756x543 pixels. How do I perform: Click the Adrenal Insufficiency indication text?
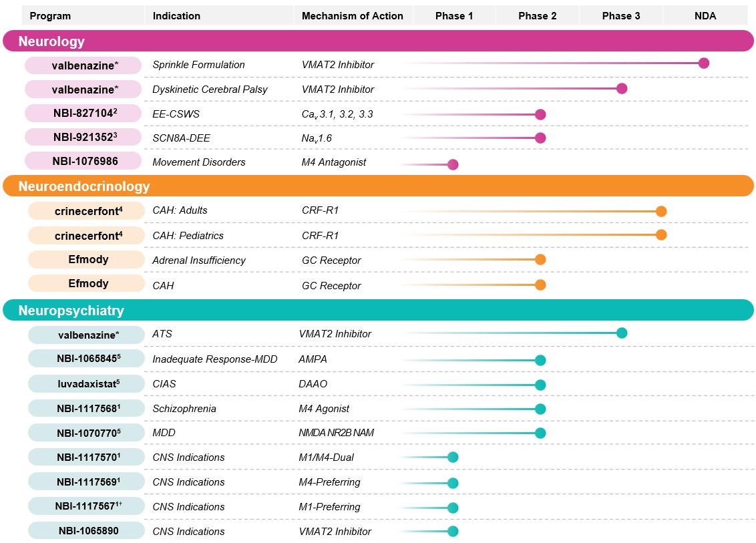(199, 260)
